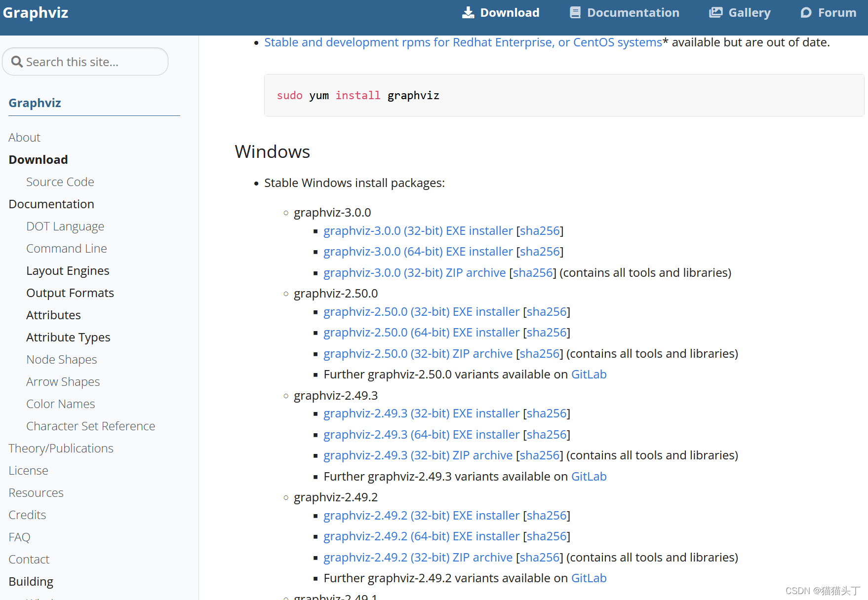
Task: Go to the Graphviz home logo text
Action: click(x=36, y=13)
